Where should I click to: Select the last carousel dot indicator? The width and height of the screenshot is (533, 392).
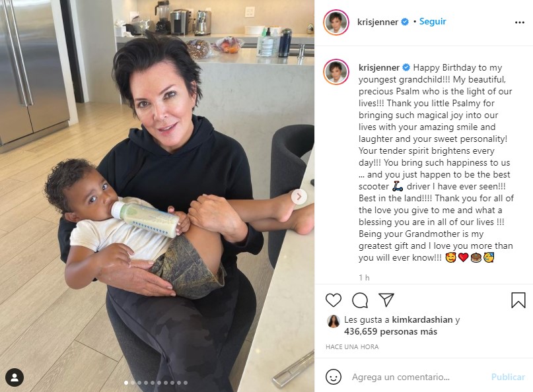pyautogui.click(x=186, y=383)
